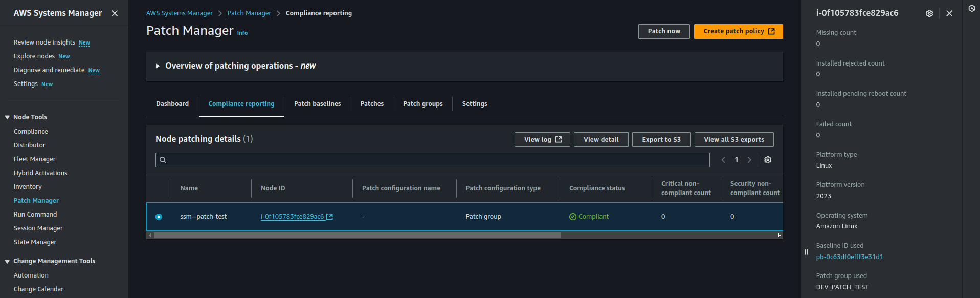Click the hexagon icon at top right corner
This screenshot has width=980, height=298.
(971, 8)
